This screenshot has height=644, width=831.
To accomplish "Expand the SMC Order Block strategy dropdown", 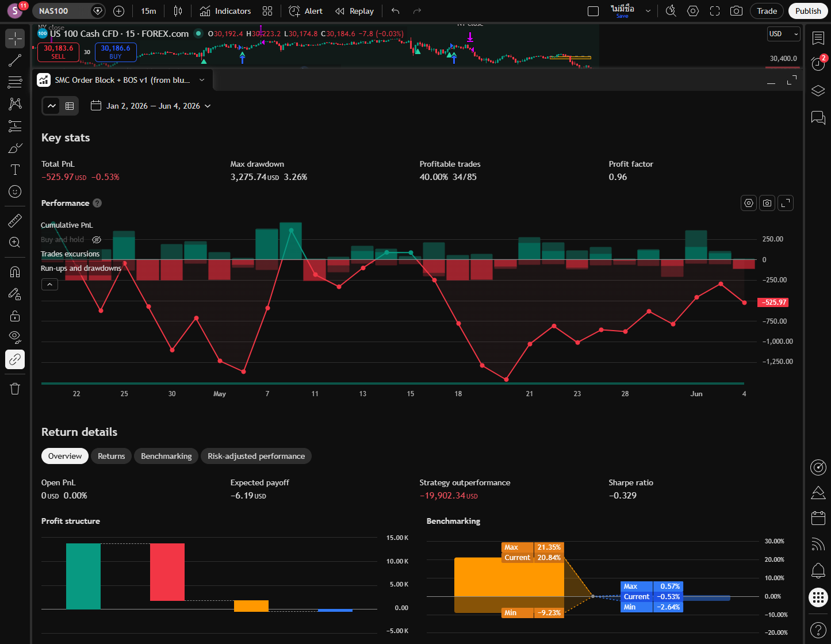I will [202, 80].
